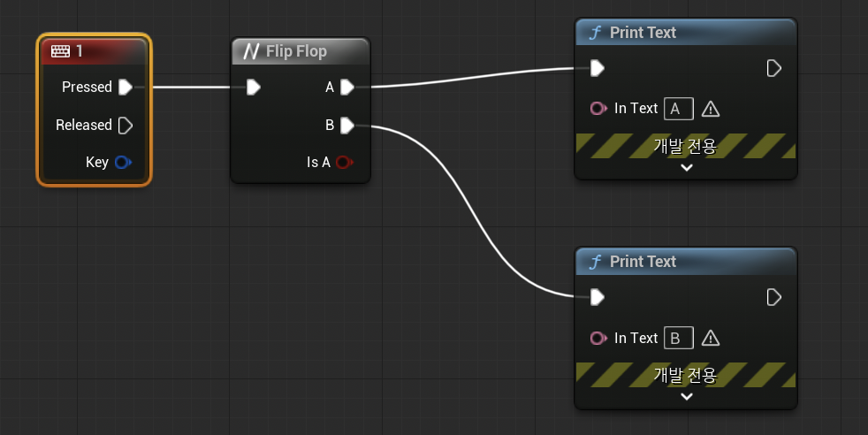Click the Flip Flop B output pin
The image size is (868, 435).
click(x=347, y=126)
